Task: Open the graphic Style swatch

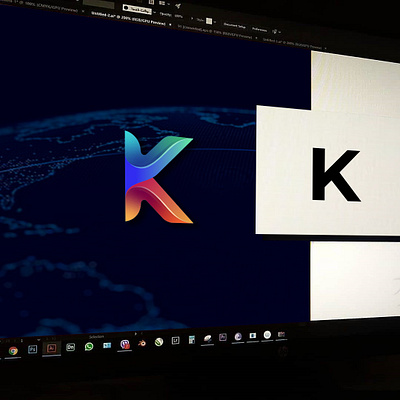Action: pyautogui.click(x=209, y=21)
